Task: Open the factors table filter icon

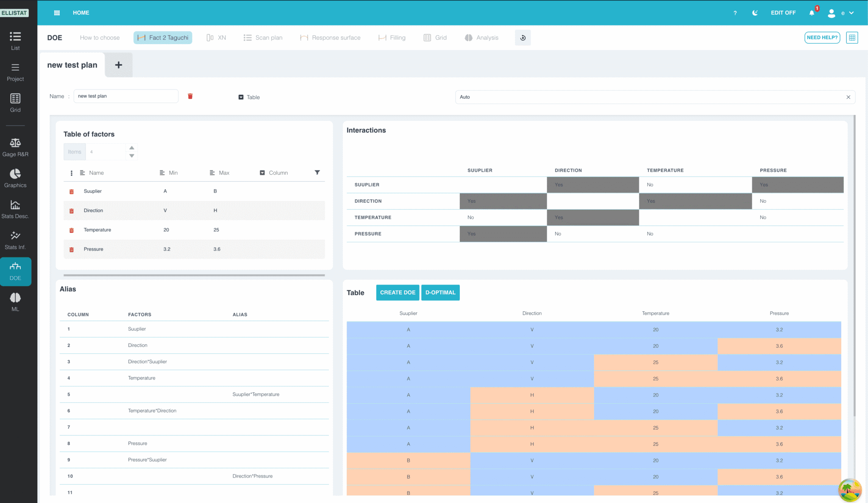Action: (317, 172)
